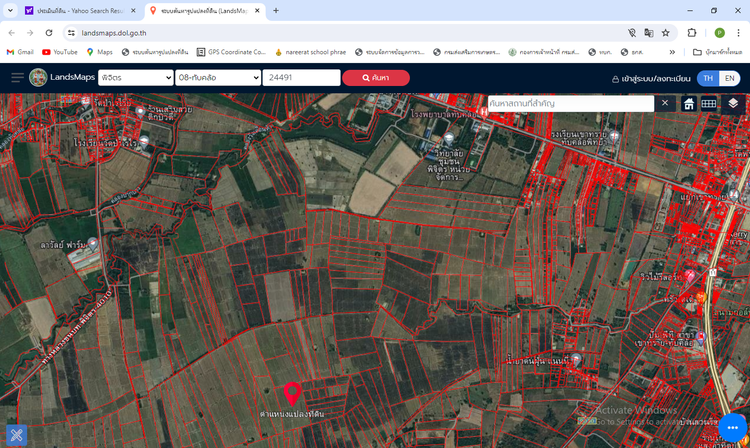
Task: Click the home icon on the map toolbar
Action: click(689, 103)
